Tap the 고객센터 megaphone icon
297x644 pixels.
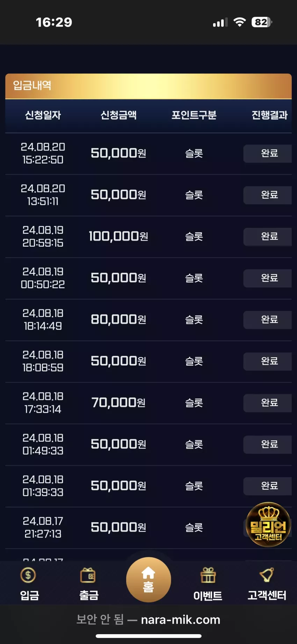click(267, 575)
